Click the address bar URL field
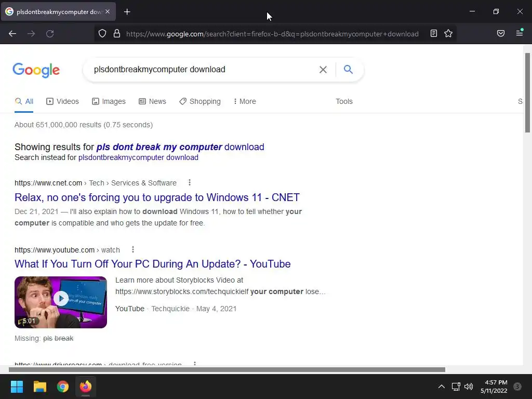Viewport: 532px width, 399px height. tap(272, 34)
